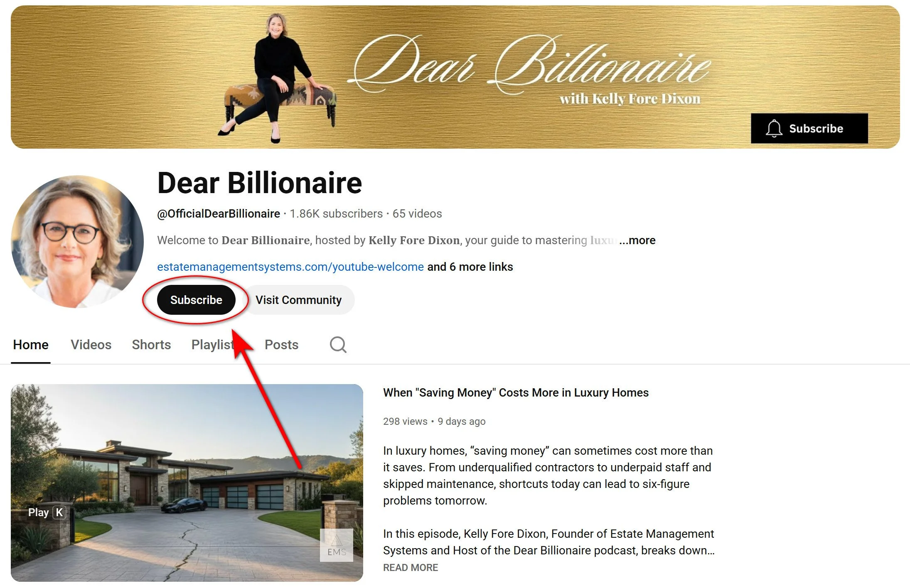Click the channel search magnifier icon
The width and height of the screenshot is (910, 588).
tap(338, 345)
